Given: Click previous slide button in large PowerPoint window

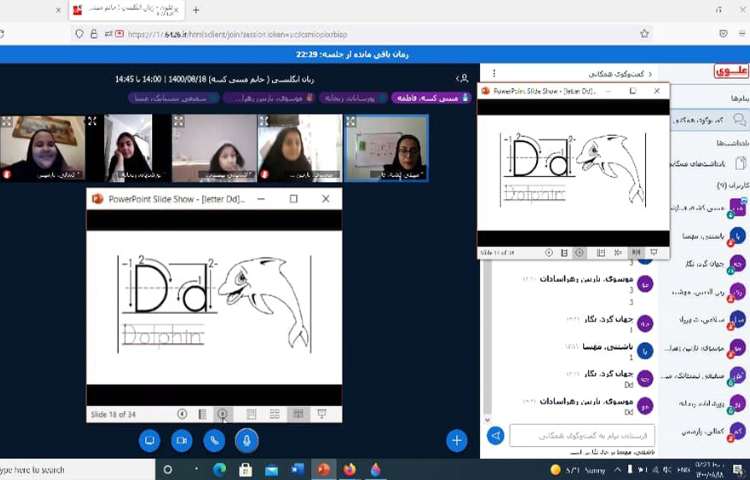Looking at the screenshot, I should tap(182, 414).
